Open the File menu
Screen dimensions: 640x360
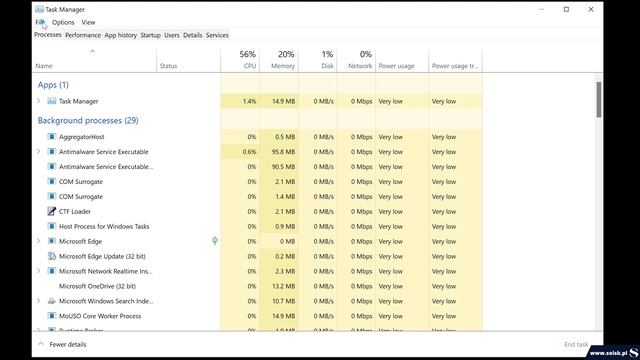40,22
